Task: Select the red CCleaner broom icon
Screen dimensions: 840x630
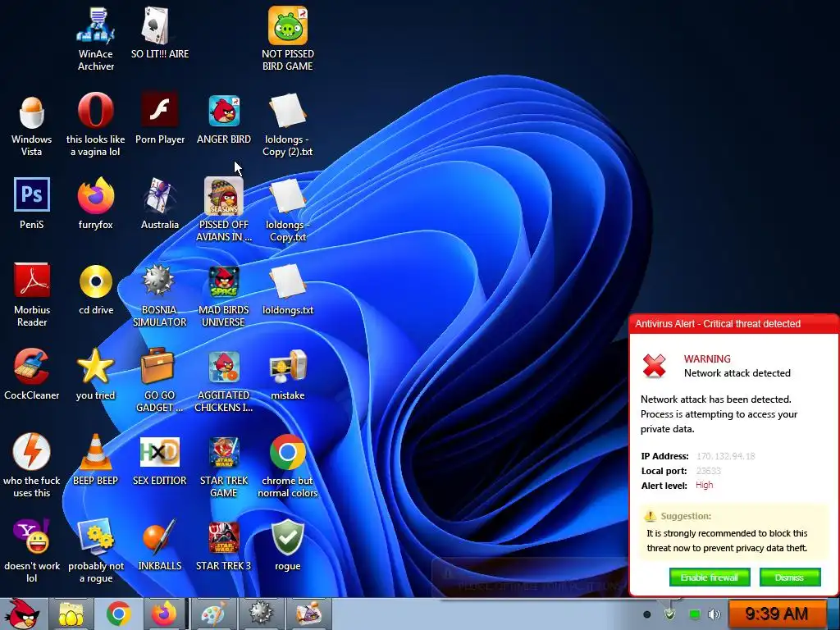Action: [x=32, y=374]
